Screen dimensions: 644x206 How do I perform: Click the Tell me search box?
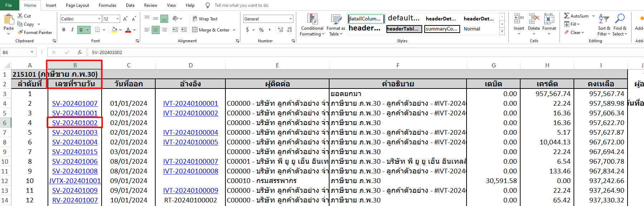click(x=241, y=5)
